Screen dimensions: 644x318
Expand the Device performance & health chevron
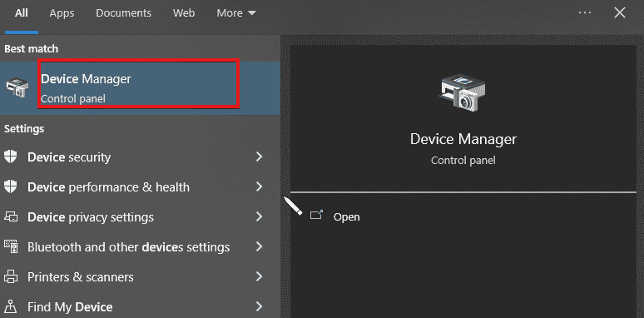click(259, 187)
